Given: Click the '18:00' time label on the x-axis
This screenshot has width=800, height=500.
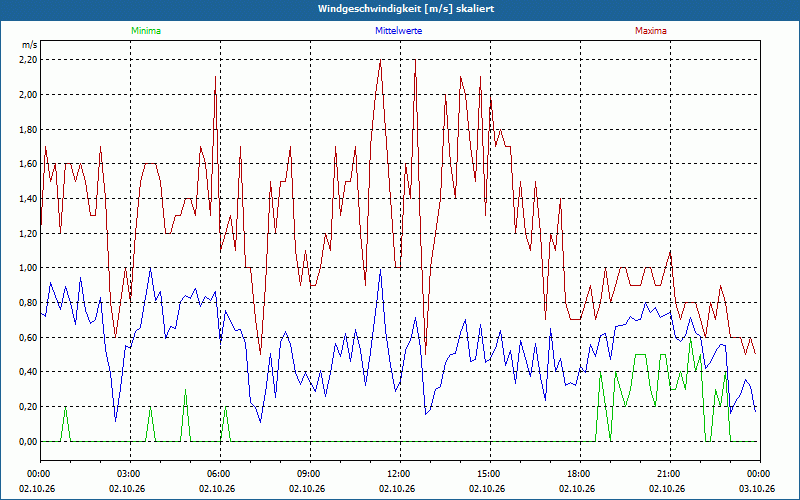Looking at the screenshot, I should tap(580, 474).
